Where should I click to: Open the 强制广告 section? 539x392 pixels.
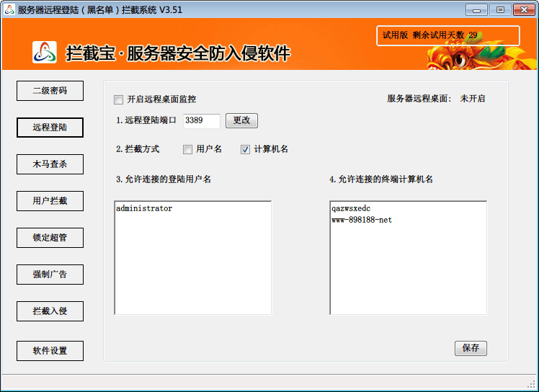pyautogui.click(x=50, y=275)
